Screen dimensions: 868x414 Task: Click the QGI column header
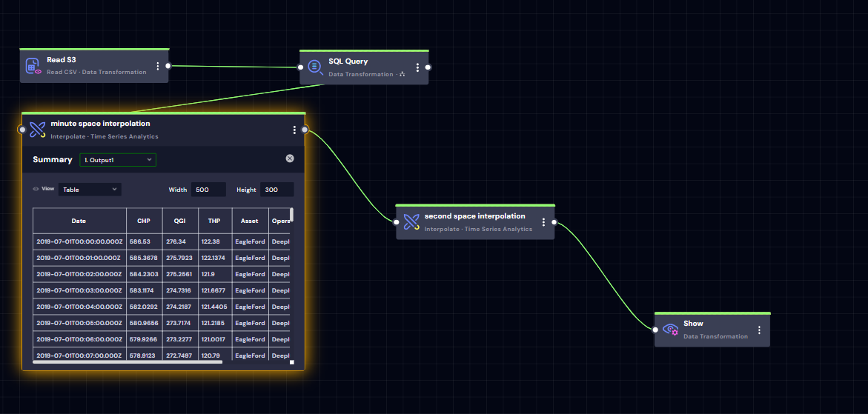tap(180, 221)
